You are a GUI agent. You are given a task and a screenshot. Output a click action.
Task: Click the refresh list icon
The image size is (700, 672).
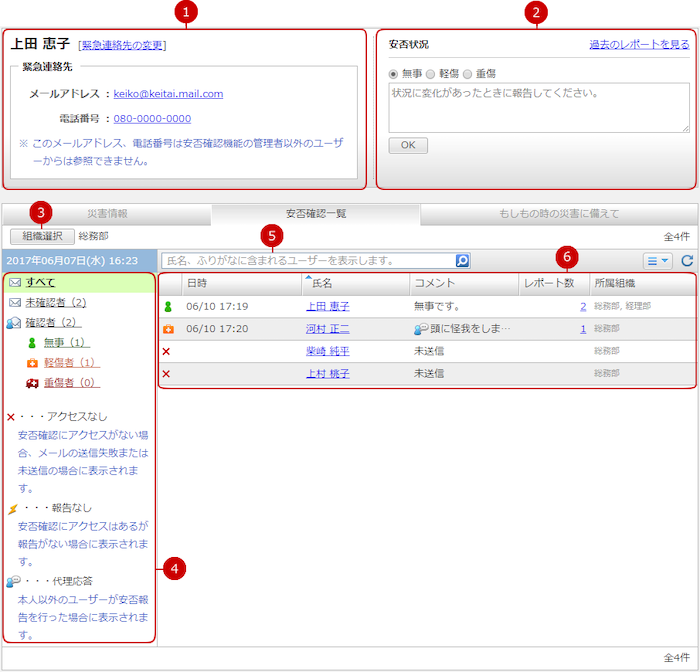[x=687, y=261]
